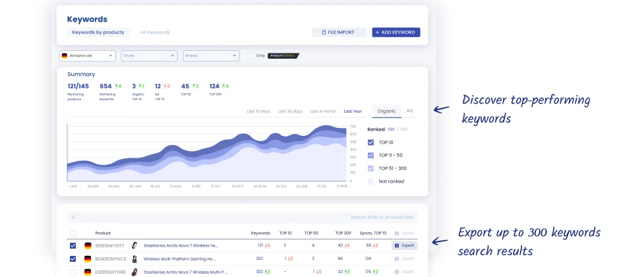
Task: Click the German flag icon in the D065SWYGRE row
Action: [88, 272]
